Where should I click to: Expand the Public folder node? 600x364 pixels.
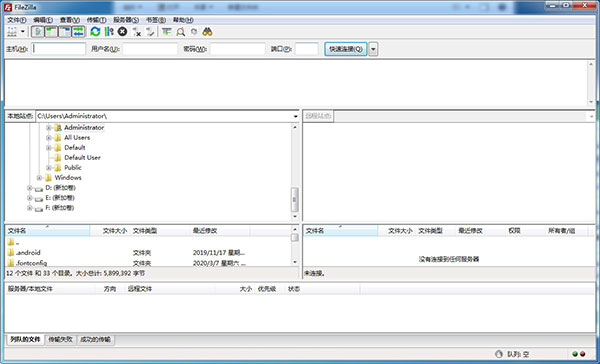[49, 168]
